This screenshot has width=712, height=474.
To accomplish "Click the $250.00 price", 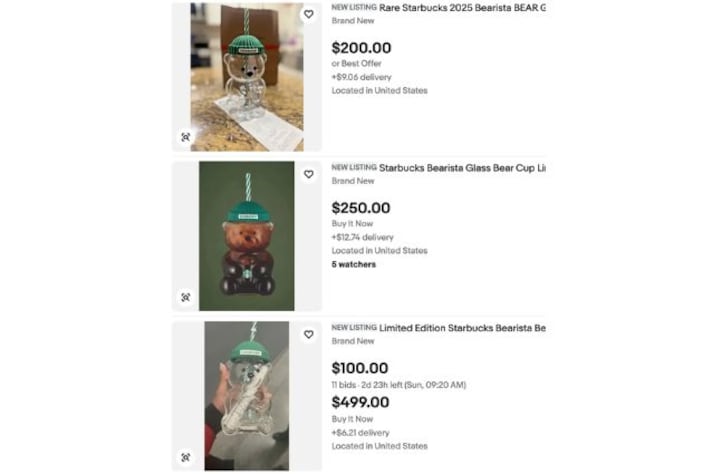I will (x=361, y=208).
